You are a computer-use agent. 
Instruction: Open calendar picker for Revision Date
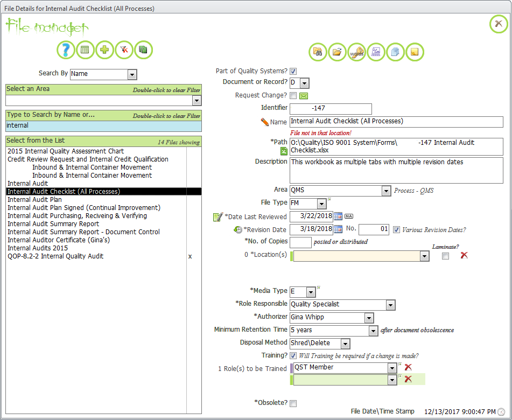click(338, 229)
